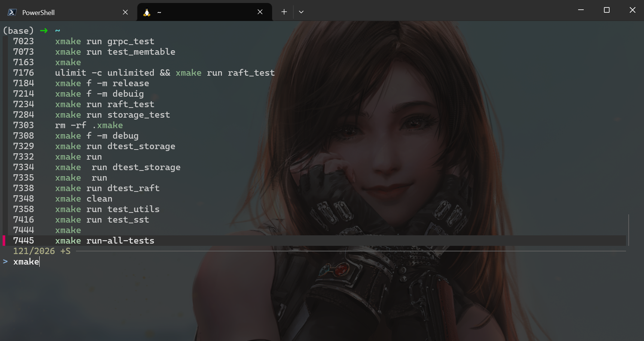Close the terminal window
The width and height of the screenshot is (644, 341).
[x=632, y=10]
